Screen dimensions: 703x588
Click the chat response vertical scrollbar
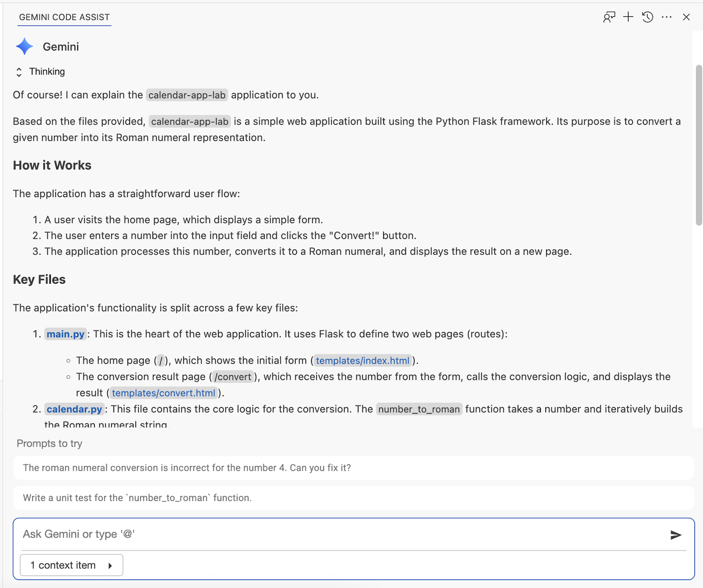699,145
